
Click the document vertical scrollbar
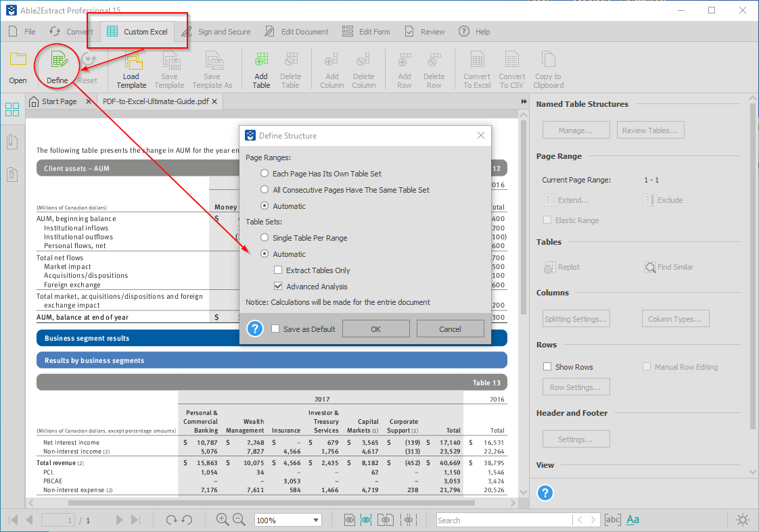pyautogui.click(x=524, y=217)
